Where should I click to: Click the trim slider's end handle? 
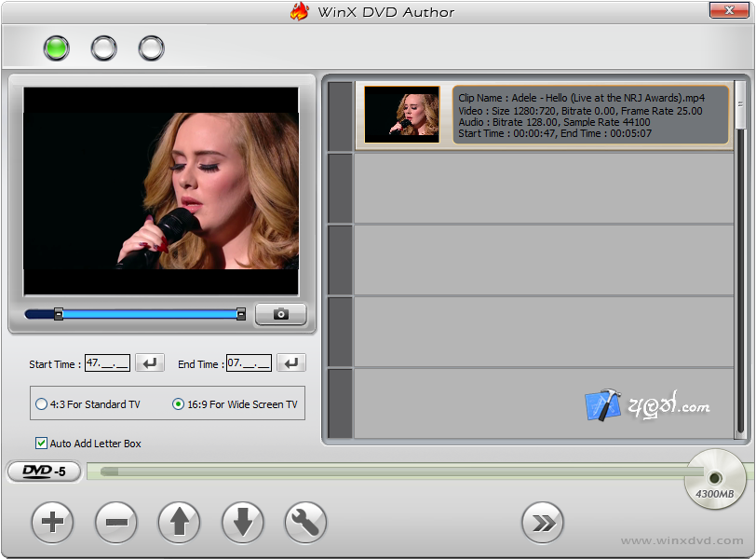[241, 315]
